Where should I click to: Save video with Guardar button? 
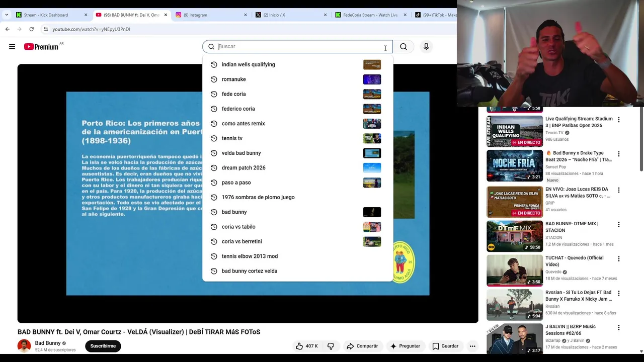pyautogui.click(x=446, y=346)
